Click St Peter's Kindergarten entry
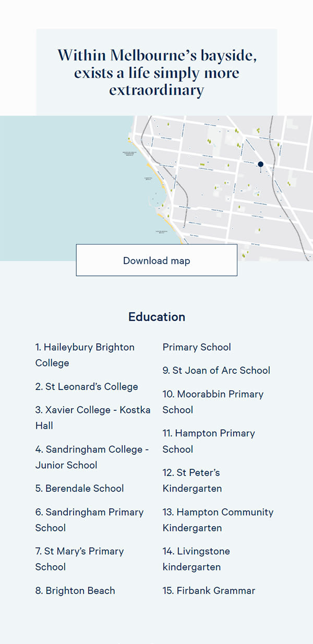Viewport: 313px width, 644px height. 192,480
